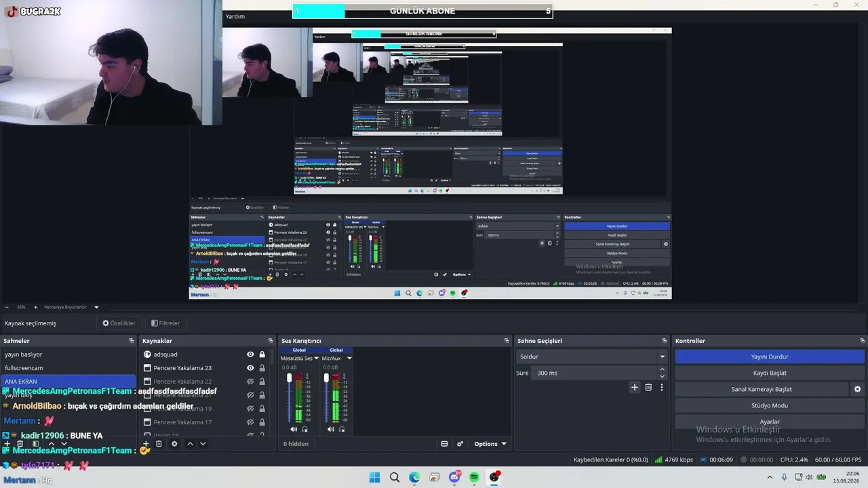The image size is (868, 488).
Task: Enable Stüdyo Modu
Action: tap(770, 405)
